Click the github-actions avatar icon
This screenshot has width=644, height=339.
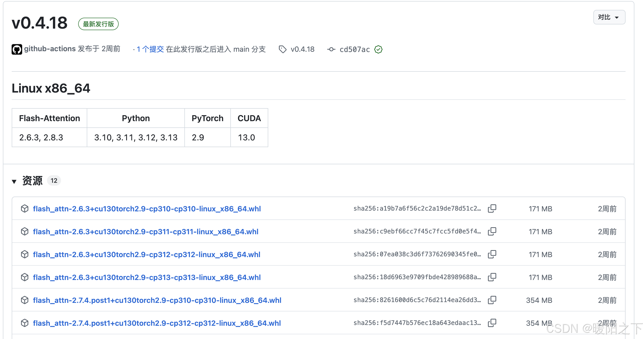[17, 49]
